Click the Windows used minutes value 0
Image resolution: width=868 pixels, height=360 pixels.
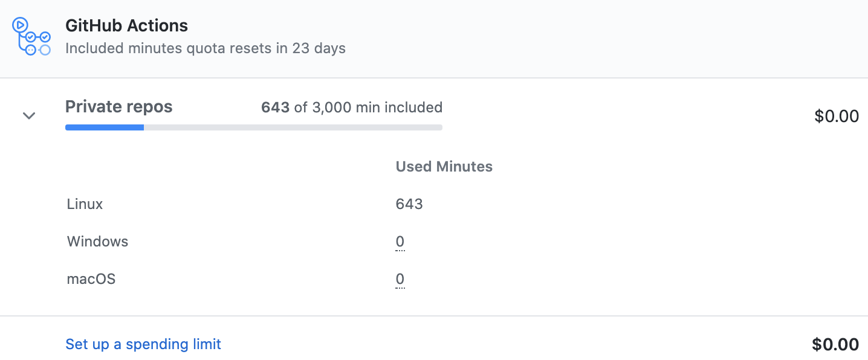(x=400, y=242)
